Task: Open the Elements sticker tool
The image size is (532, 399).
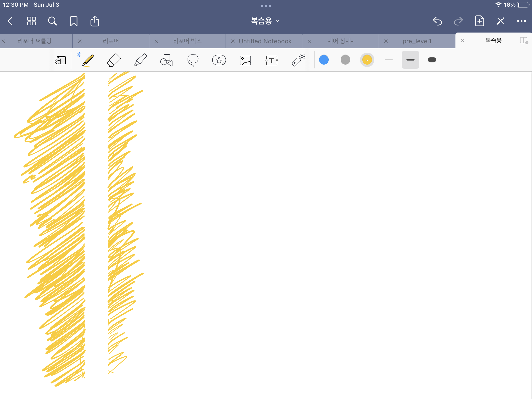Action: (x=219, y=60)
